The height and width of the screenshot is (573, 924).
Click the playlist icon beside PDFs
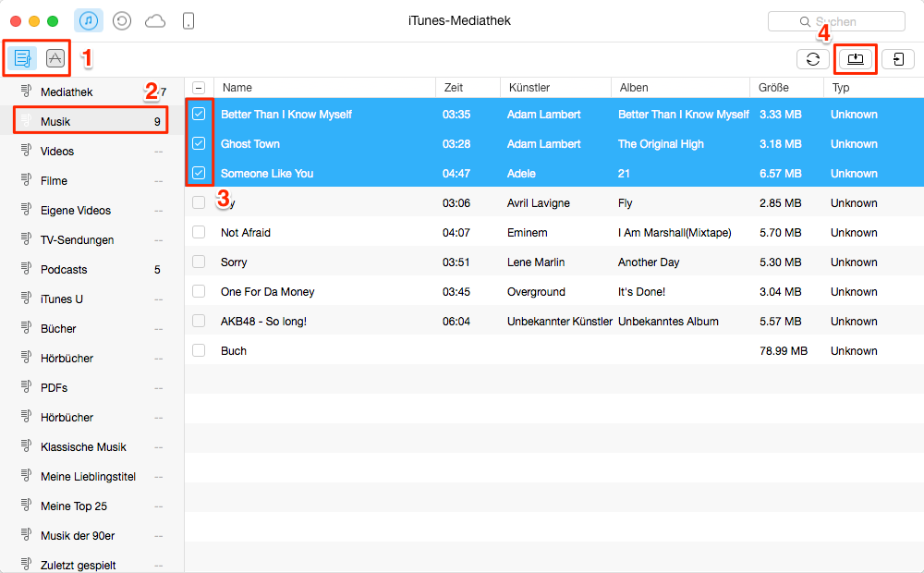click(26, 386)
